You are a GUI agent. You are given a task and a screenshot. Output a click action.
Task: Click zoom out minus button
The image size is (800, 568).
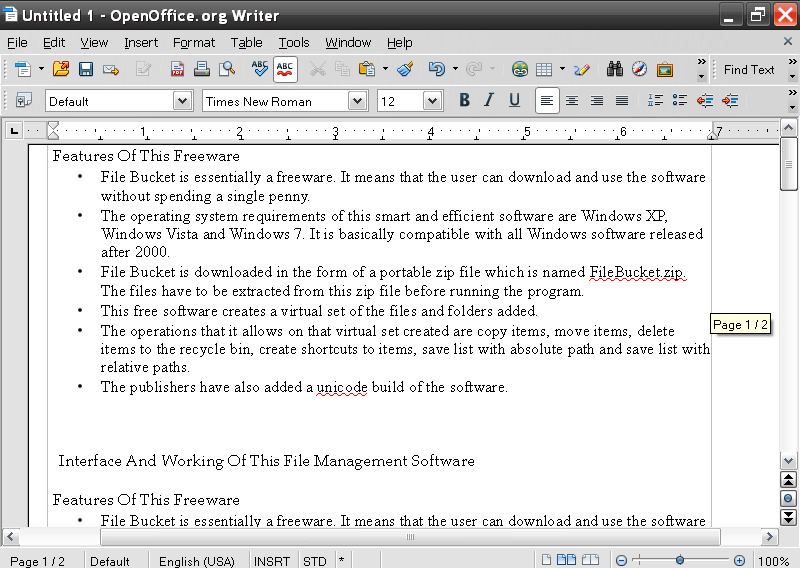click(621, 560)
